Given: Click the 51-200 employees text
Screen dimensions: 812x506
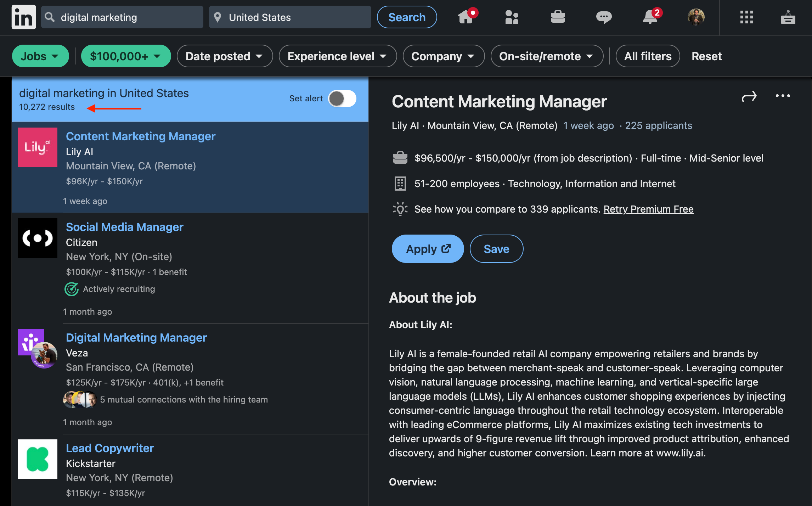Looking at the screenshot, I should tap(457, 184).
